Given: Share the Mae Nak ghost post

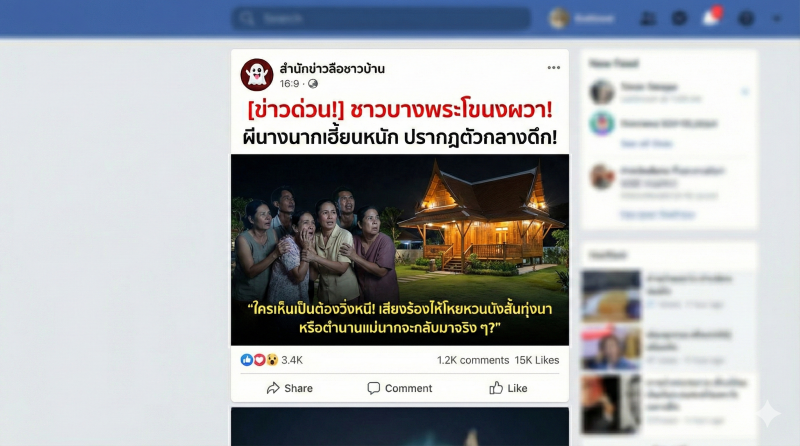Looking at the screenshot, I should pos(289,388).
